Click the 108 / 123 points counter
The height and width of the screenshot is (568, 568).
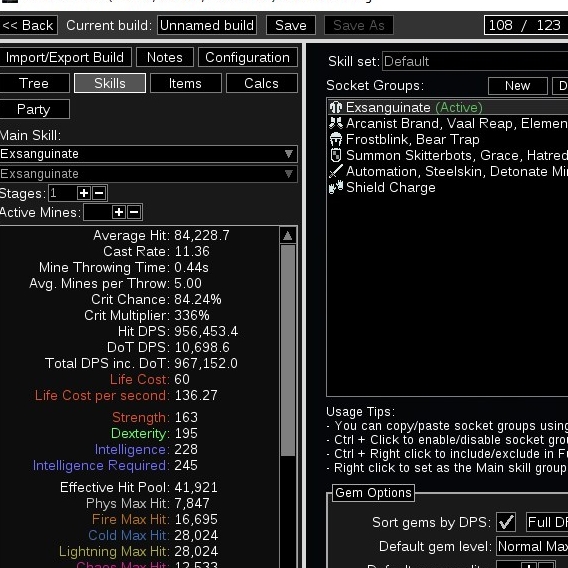coord(526,25)
